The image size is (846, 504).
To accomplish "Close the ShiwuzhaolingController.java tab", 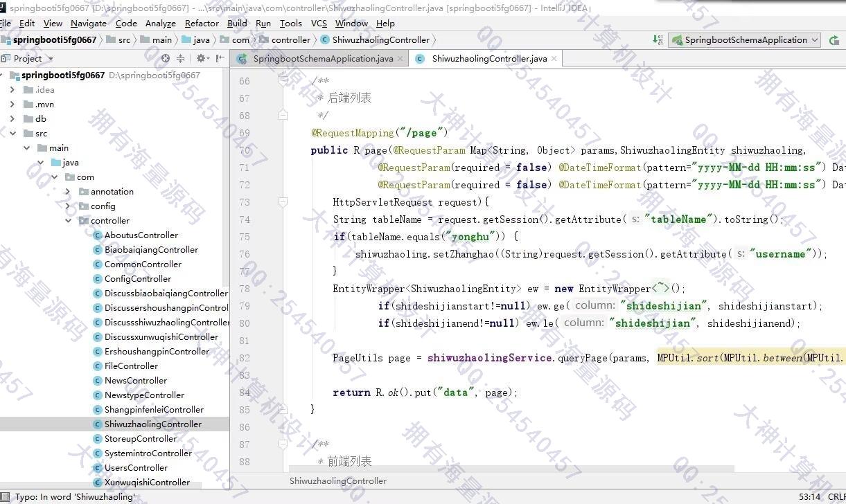I will [x=554, y=59].
